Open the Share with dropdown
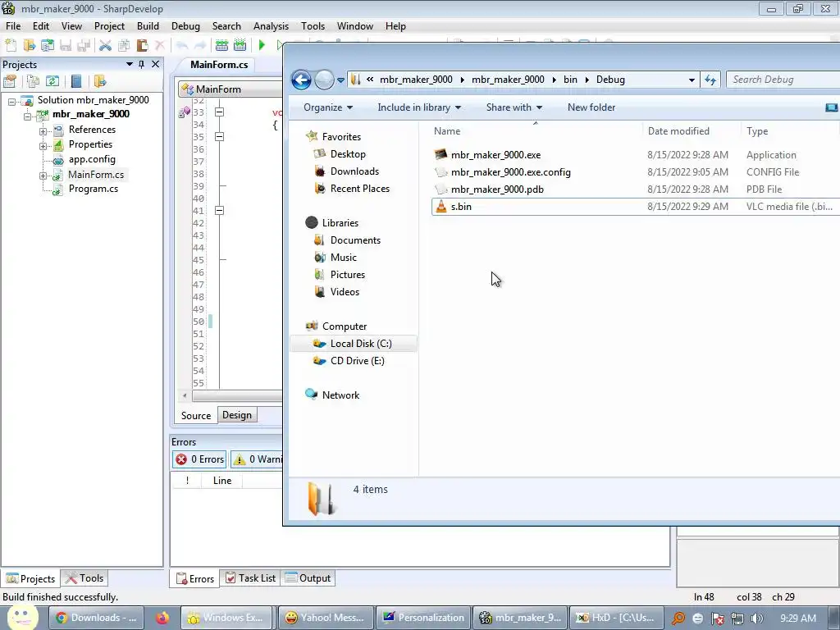Screen dimensions: 840x630 click(x=514, y=107)
